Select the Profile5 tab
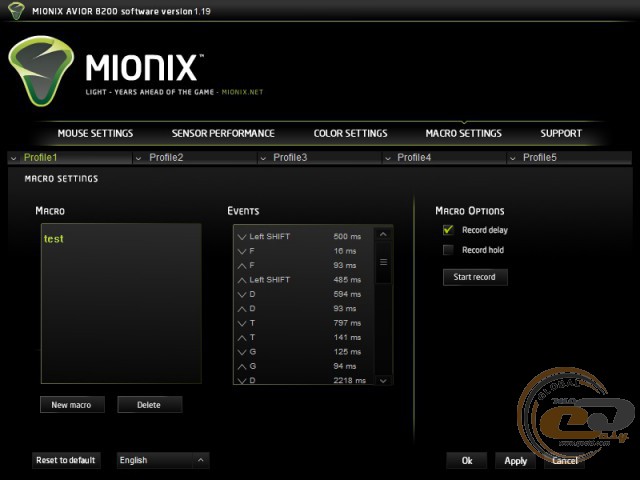 click(x=570, y=158)
